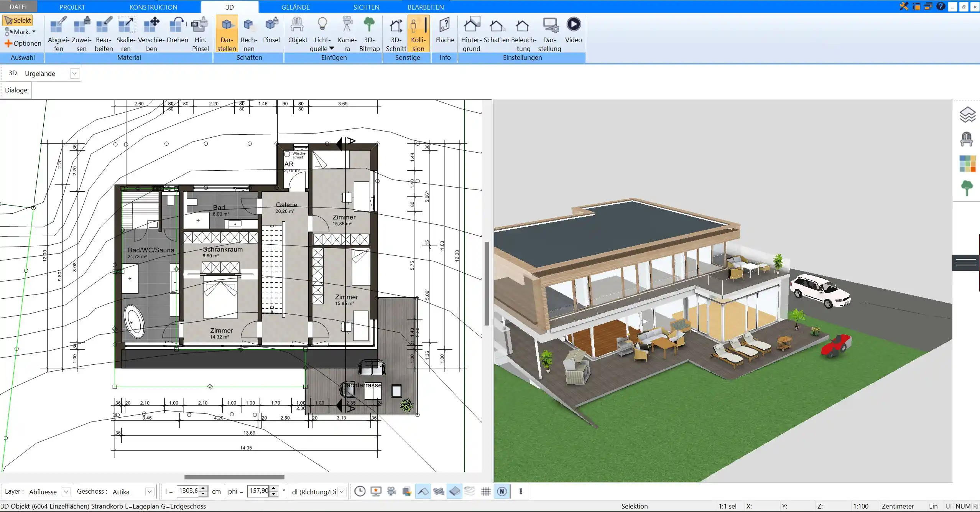Screen dimensions: 980x512
Task: Open the ribbon's Schatten house icon settings
Action: pos(497,30)
